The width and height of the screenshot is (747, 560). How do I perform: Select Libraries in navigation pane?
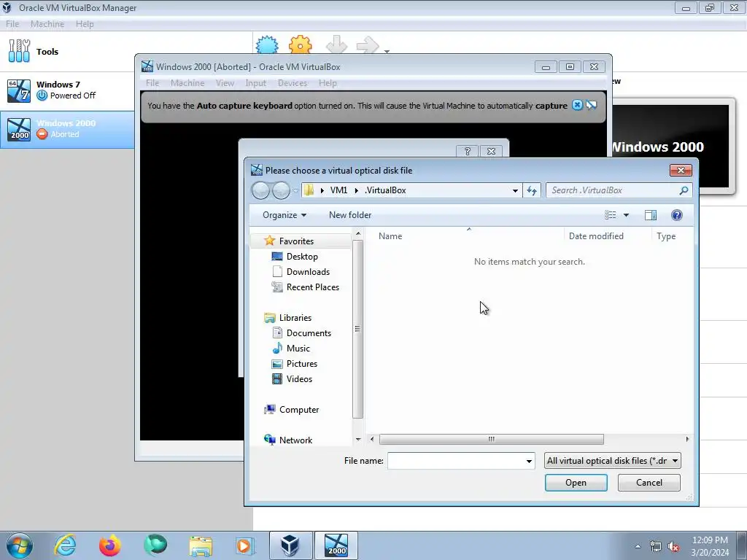point(295,318)
